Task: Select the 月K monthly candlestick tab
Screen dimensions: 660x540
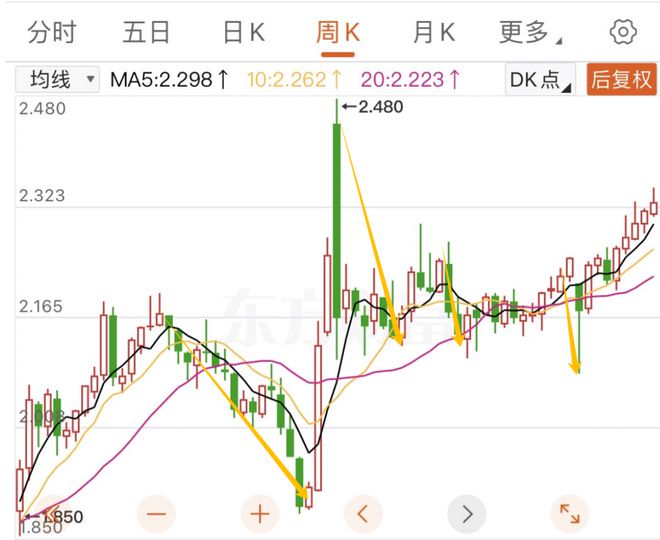Action: pos(433,32)
